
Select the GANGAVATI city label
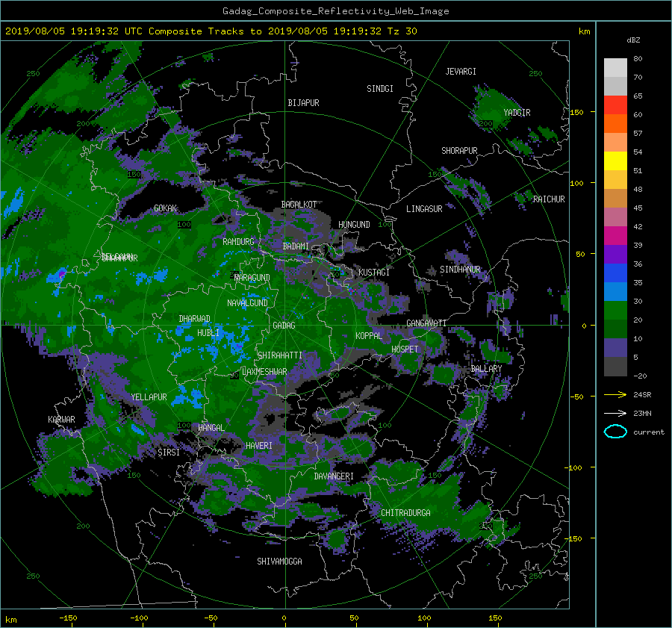(426, 323)
